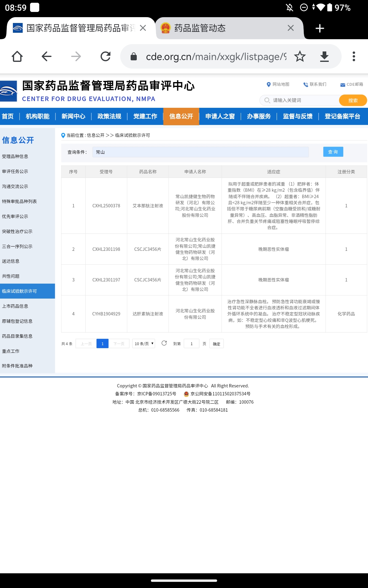This screenshot has height=588, width=368.
Task: Open 沟通交流公示 in sidebar
Action: click(x=15, y=187)
